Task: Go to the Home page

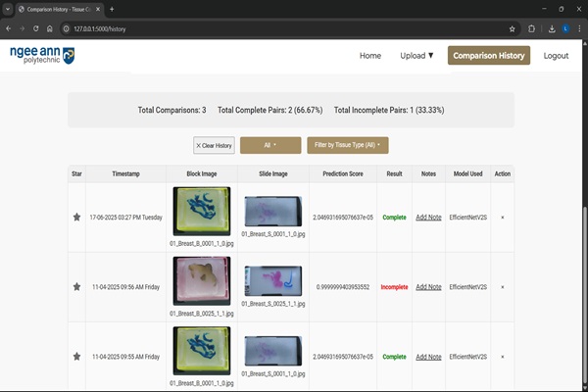Action: pyautogui.click(x=369, y=56)
